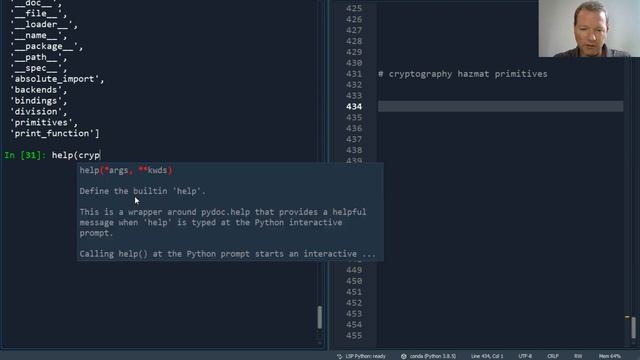
Task: Click line number 455 in gutter
Action: tap(353, 336)
